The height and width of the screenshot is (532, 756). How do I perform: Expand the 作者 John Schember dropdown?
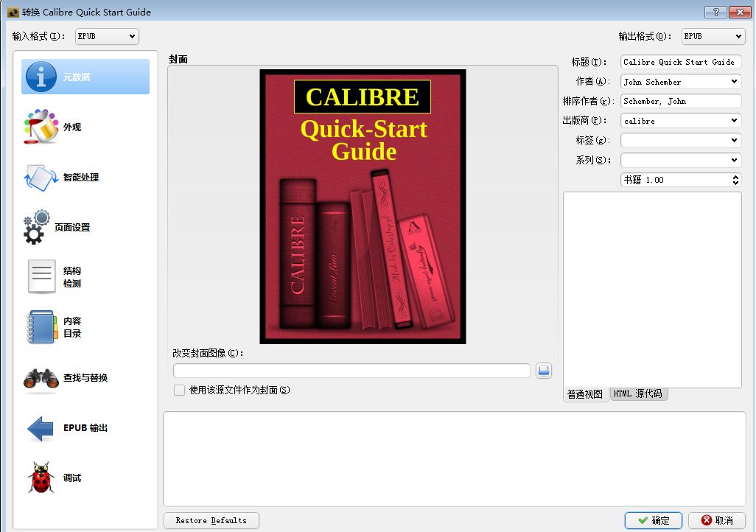click(734, 82)
